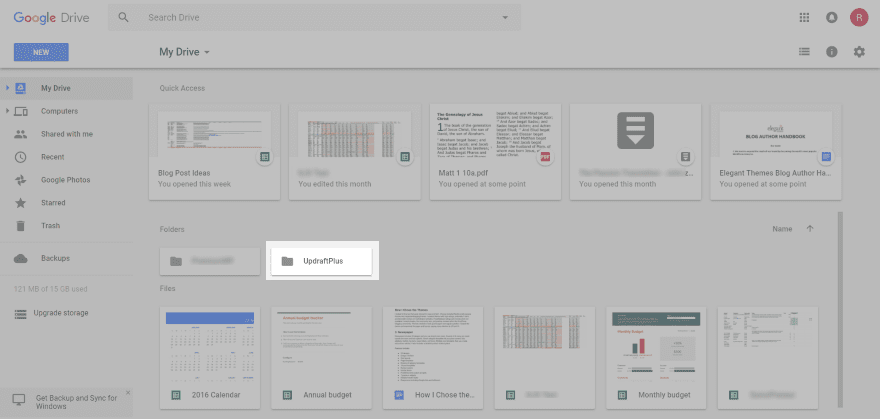The image size is (880, 419).
Task: Click the Quick Access heading
Action: (182, 88)
